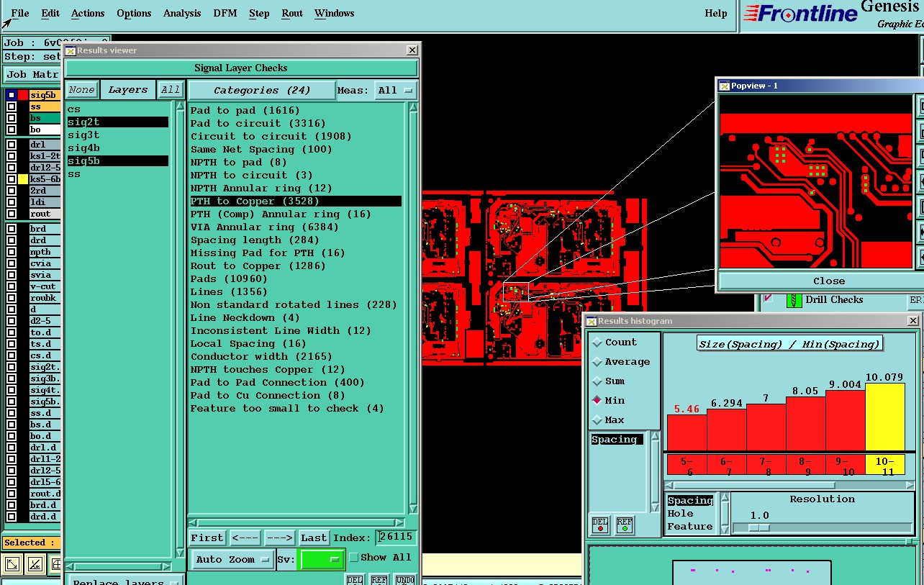Screen dimensions: 924x585
Task: Click the histogram horizontal scrollbar
Action: tap(789, 485)
